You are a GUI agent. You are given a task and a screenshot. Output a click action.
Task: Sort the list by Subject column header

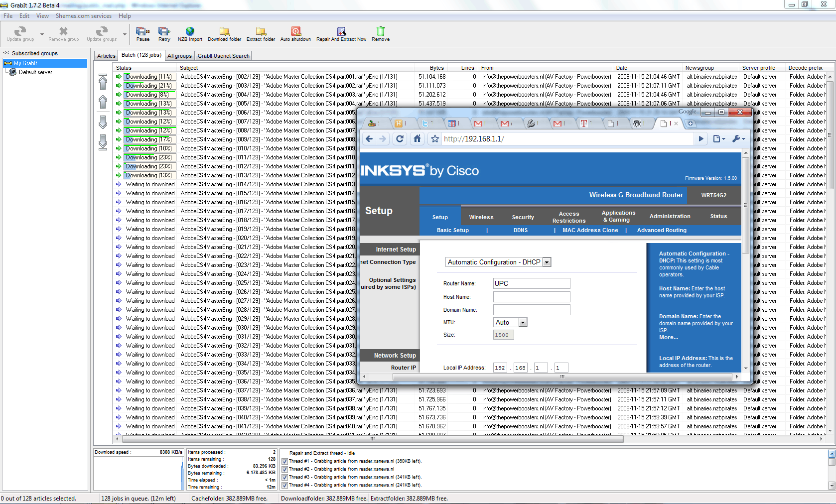point(296,68)
